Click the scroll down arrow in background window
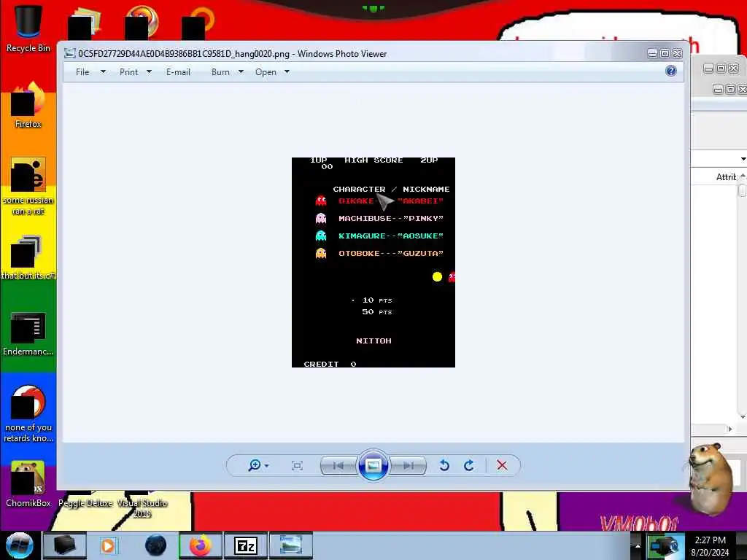 tap(743, 416)
